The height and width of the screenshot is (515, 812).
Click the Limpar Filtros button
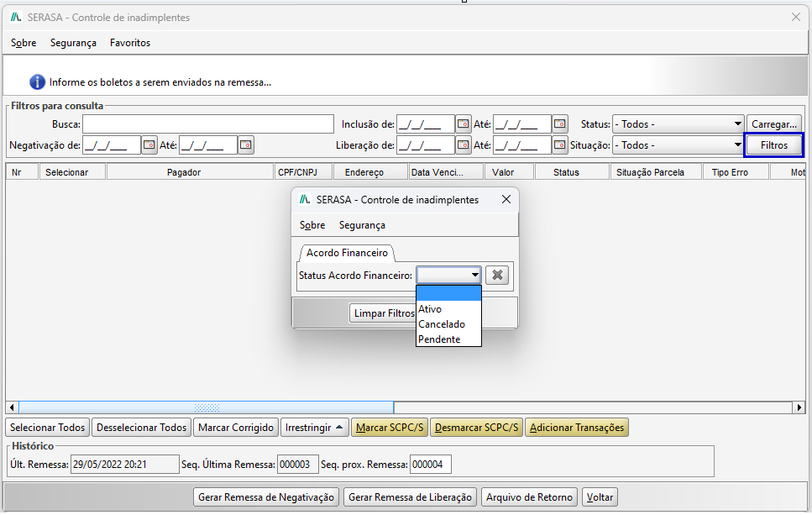point(383,313)
